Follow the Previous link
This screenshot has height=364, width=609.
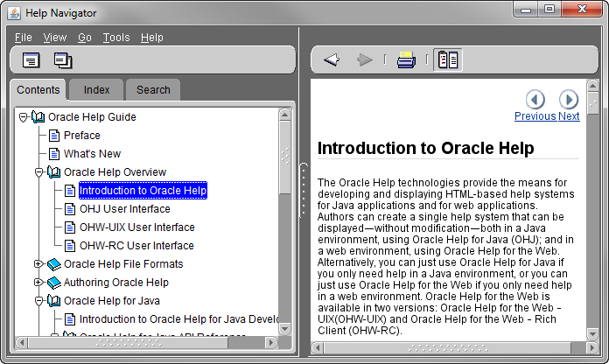(535, 116)
